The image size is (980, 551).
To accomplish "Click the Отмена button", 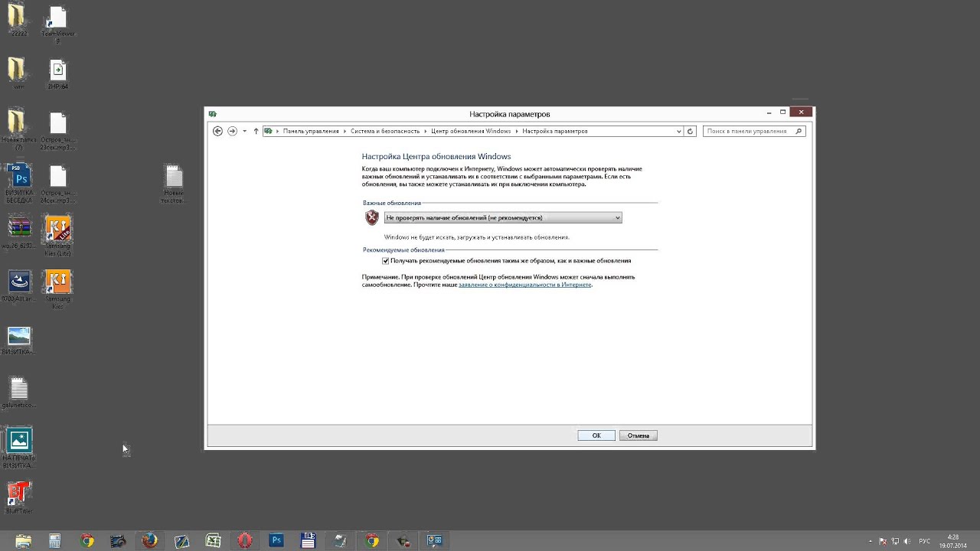I will pos(639,435).
